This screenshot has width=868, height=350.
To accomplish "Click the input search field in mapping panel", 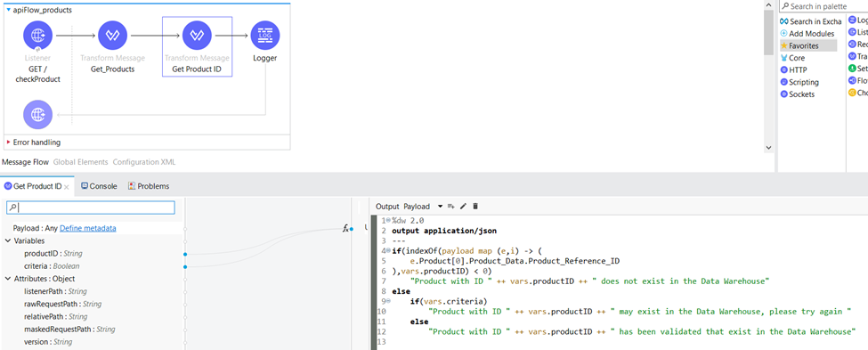I will pos(91,208).
